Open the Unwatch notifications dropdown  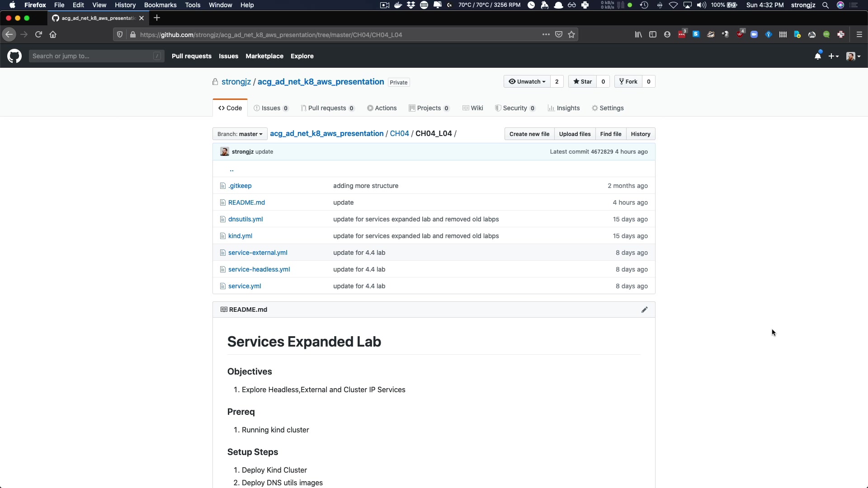click(527, 82)
